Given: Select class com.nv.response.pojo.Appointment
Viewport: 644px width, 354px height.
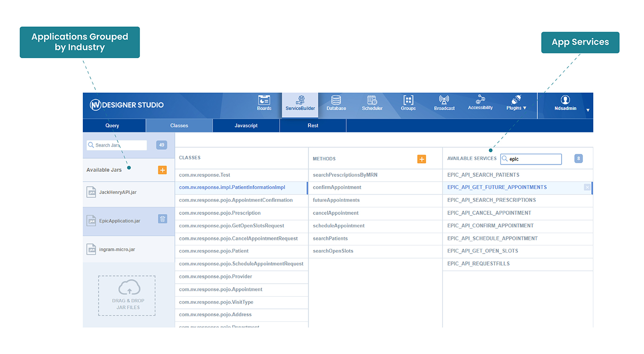Looking at the screenshot, I should tap(241, 289).
